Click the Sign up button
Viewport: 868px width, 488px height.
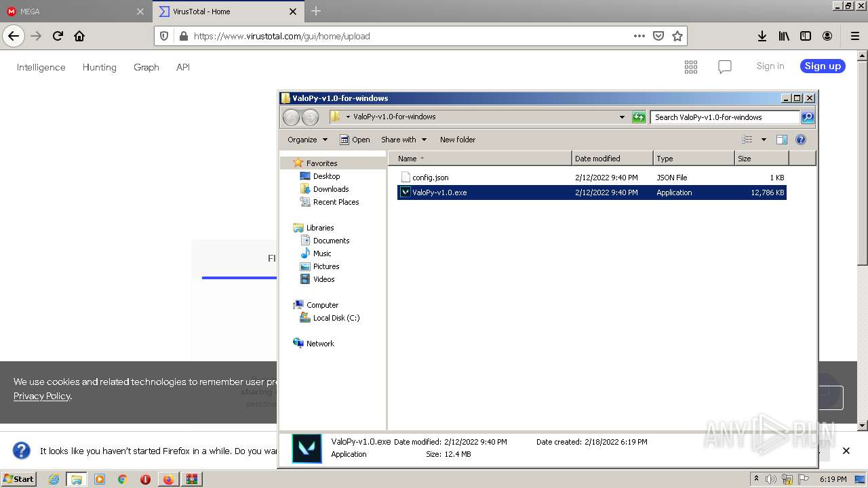click(x=823, y=66)
